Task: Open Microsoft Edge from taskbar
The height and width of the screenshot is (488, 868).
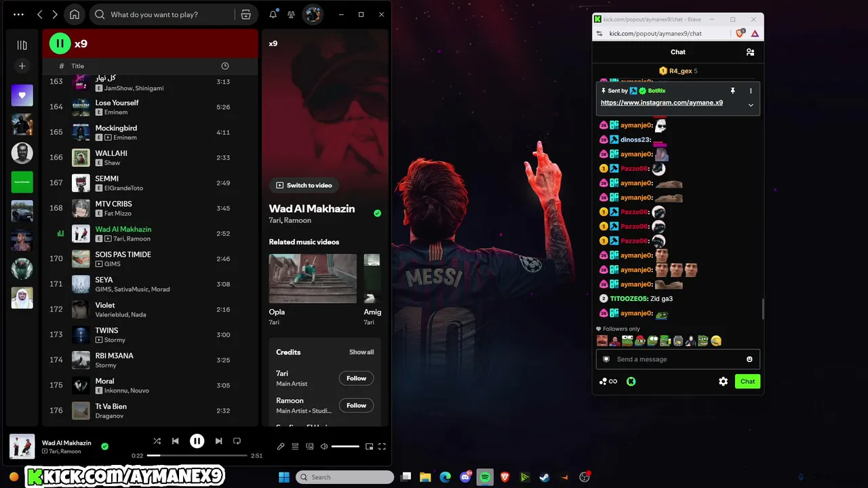Action: 445,477
